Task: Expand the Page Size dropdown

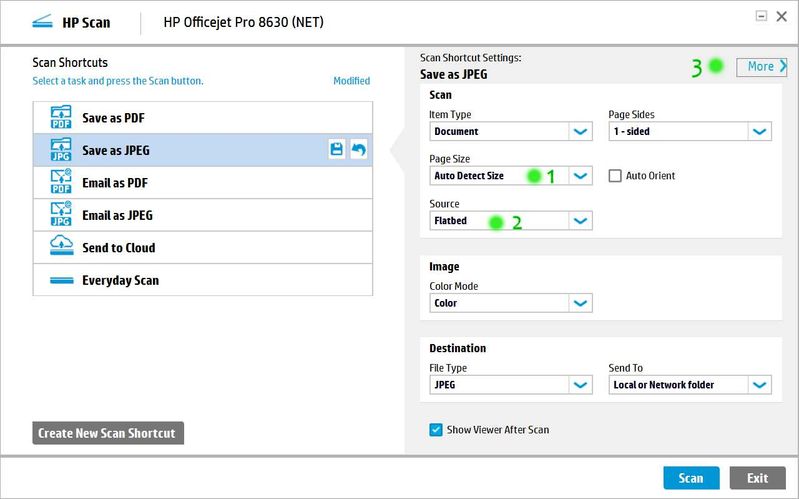Action: pyautogui.click(x=511, y=176)
